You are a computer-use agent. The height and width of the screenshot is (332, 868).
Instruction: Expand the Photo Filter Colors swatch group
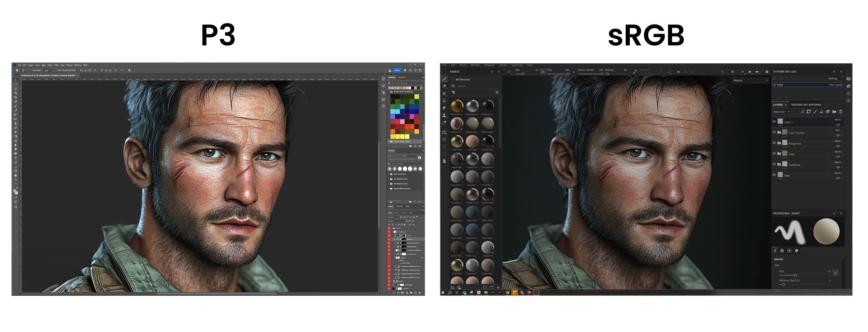click(388, 141)
